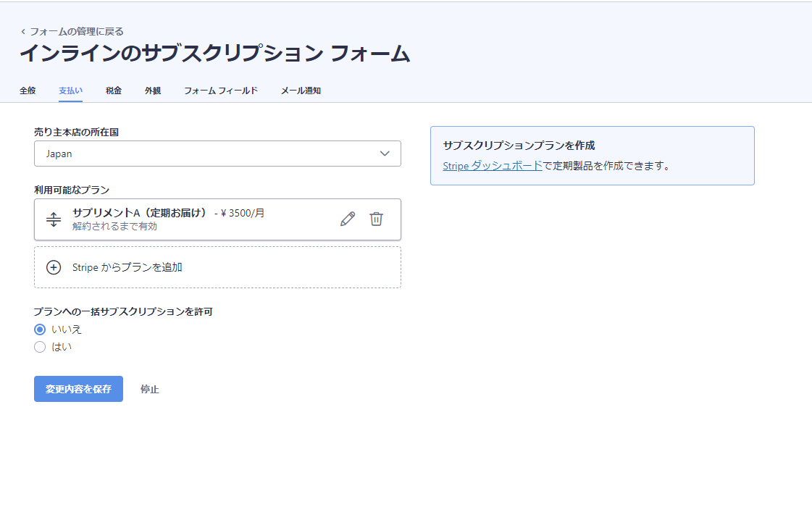Image resolution: width=812 pixels, height=512 pixels.
Task: Click the サプリメントA（定期お届け） plan name
Action: coord(139,213)
